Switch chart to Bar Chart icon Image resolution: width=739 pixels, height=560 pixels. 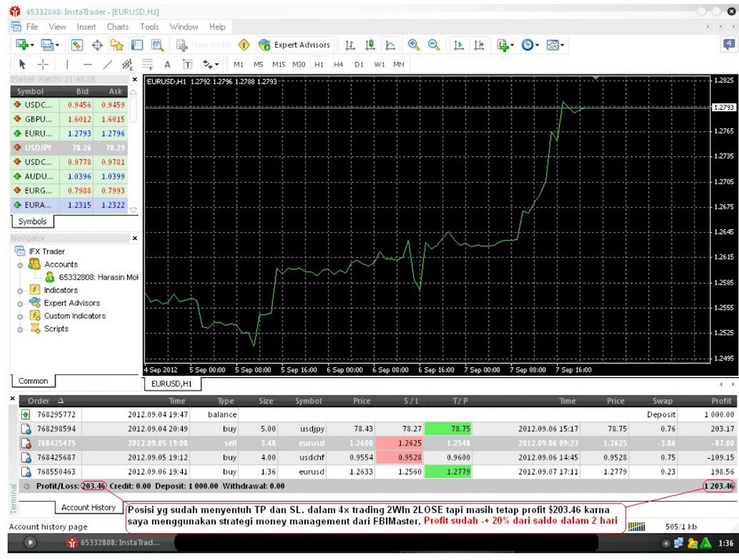pos(350,45)
